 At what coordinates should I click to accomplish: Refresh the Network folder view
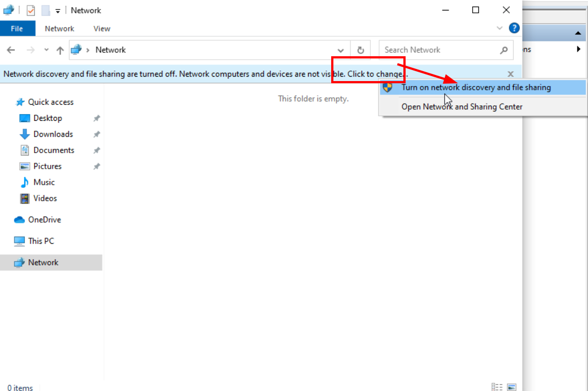coord(360,50)
